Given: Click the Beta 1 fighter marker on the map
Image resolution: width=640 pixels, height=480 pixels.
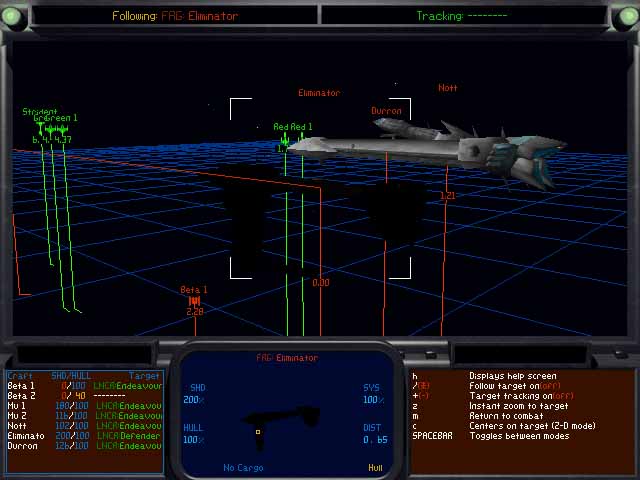Looking at the screenshot, I should tap(195, 300).
